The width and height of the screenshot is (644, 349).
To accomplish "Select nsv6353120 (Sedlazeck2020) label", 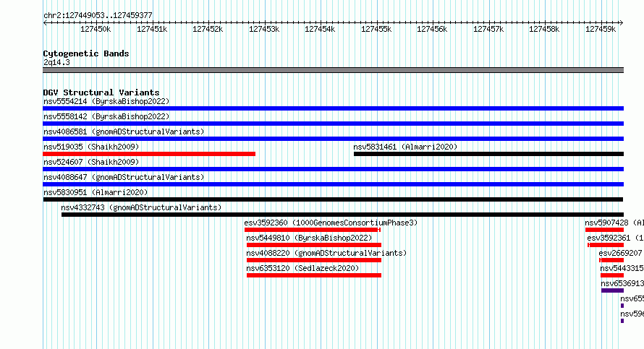I will (x=302, y=268).
